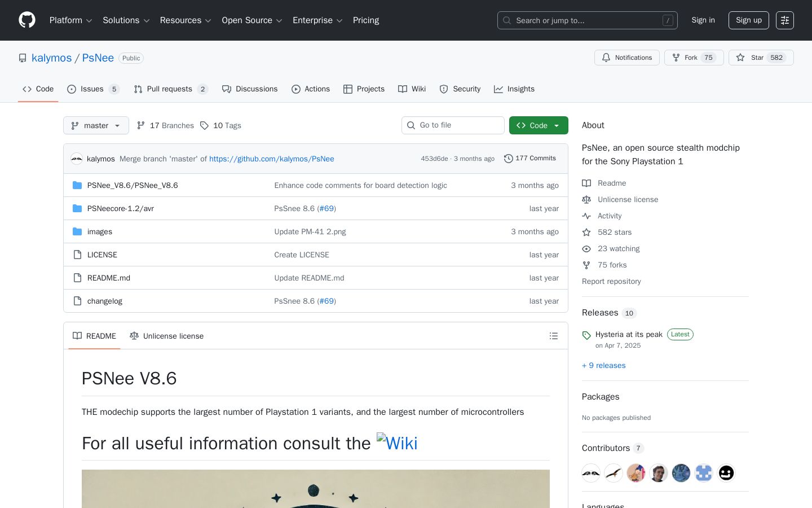Open the Enhance code comments commit message
Viewport: 812px width, 508px height.
coord(360,185)
